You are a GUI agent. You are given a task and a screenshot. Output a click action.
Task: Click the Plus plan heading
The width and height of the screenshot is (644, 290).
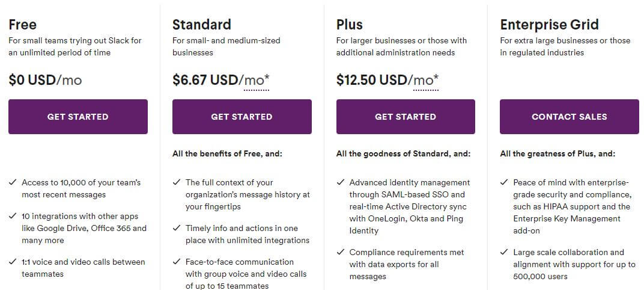click(x=350, y=25)
